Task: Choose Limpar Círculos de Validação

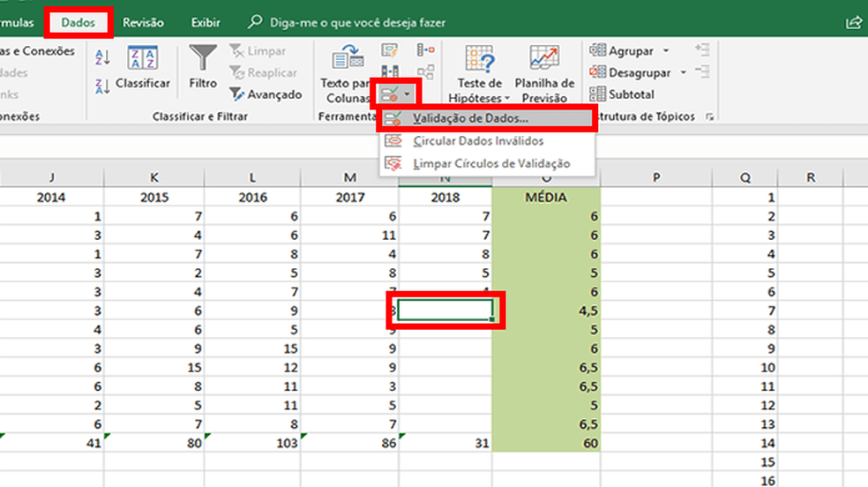Action: (x=490, y=163)
